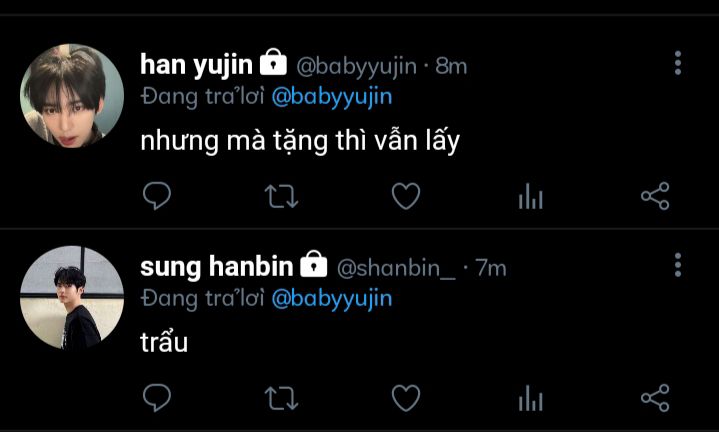Open more options for sung hanbin's tweet
The height and width of the screenshot is (432, 719).
pyautogui.click(x=678, y=265)
